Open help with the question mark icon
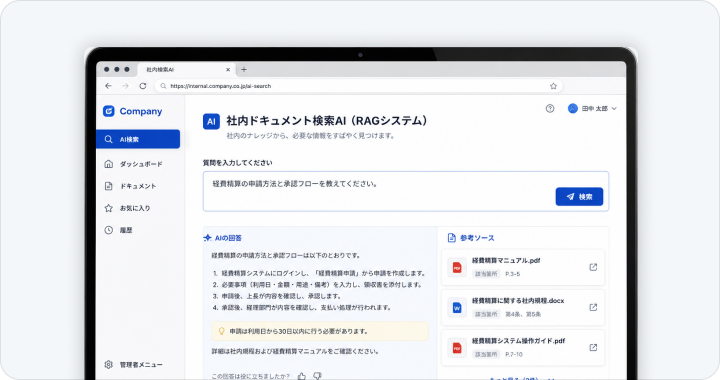720x380 pixels. 550,108
